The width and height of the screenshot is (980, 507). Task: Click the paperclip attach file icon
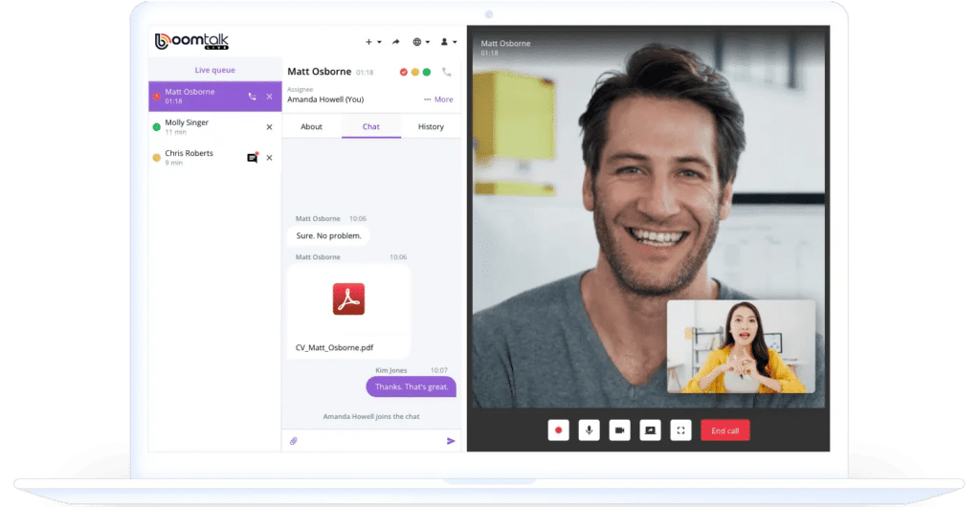[x=294, y=441]
